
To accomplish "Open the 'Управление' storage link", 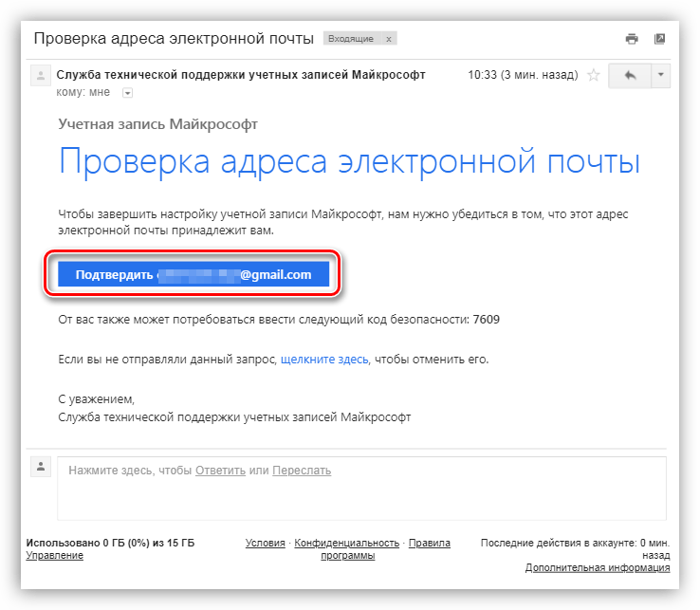I will click(54, 555).
